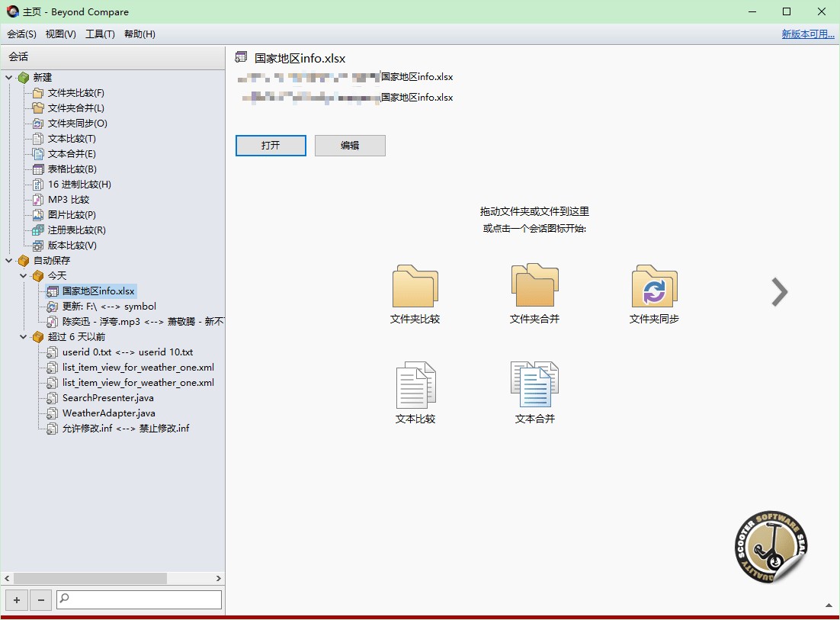The width and height of the screenshot is (840, 620).
Task: Click the plus button to add a session
Action: (17, 600)
